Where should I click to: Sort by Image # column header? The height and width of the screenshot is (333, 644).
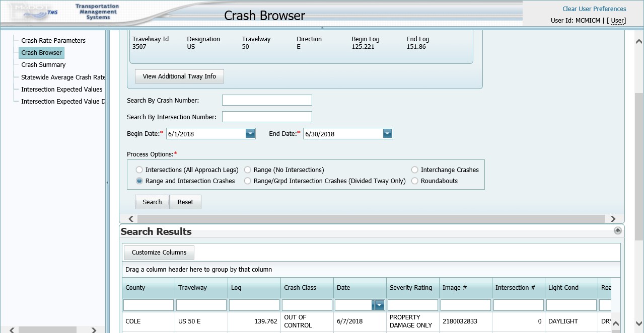[x=466, y=288]
